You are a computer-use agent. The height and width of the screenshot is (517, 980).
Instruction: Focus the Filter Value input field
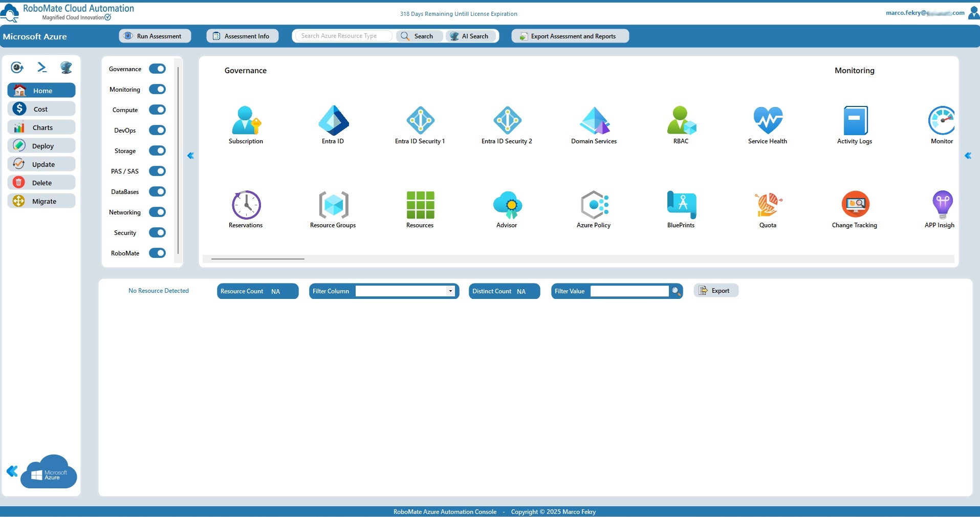[629, 291]
